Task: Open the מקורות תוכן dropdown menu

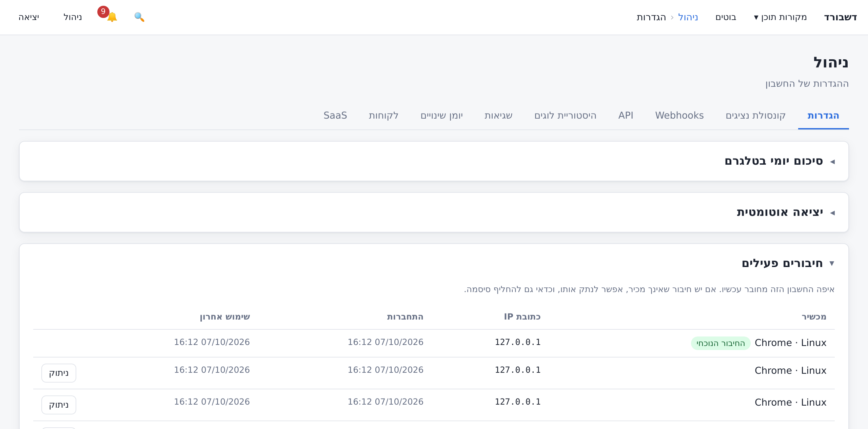Action: (x=780, y=17)
